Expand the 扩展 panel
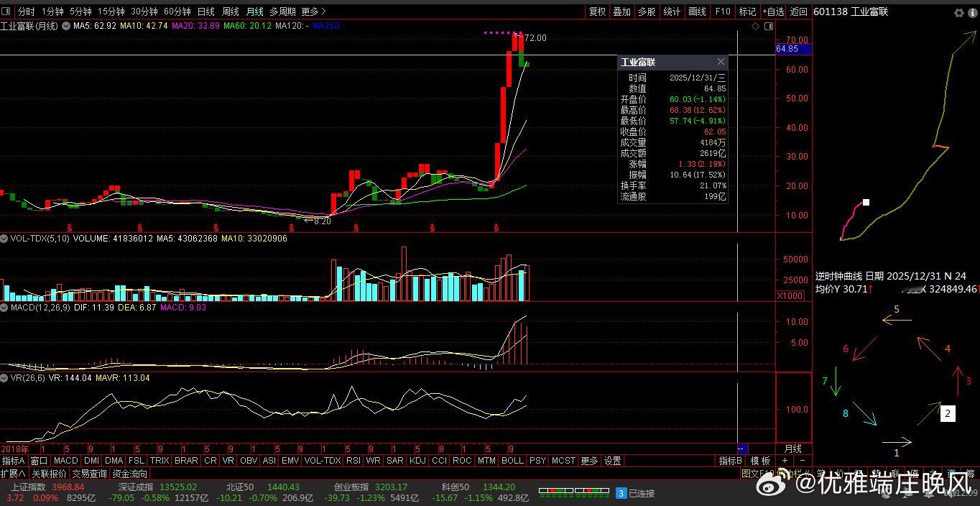Image resolution: width=980 pixels, height=506 pixels. pyautogui.click(x=14, y=474)
